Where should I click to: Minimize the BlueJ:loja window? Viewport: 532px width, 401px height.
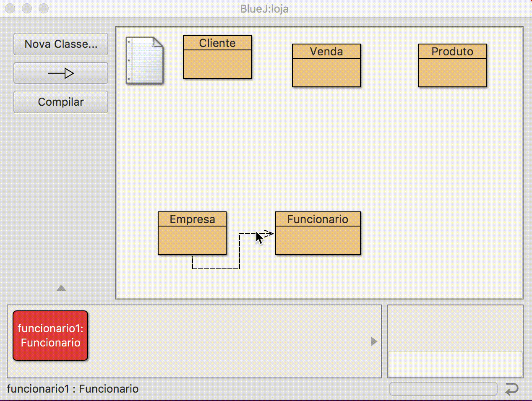coord(27,8)
